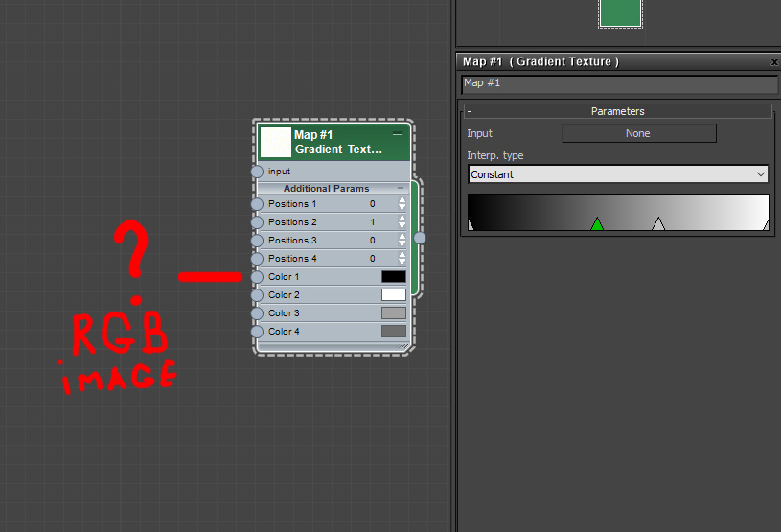Close the Map #1 Gradient Texture panel

(x=774, y=62)
